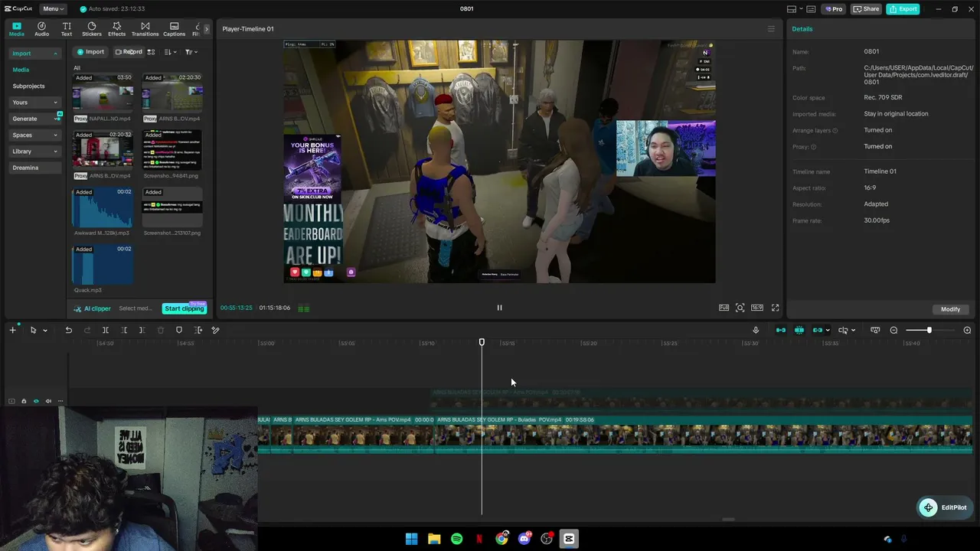Screen dimensions: 980x551
Task: Click the Share button
Action: click(866, 9)
